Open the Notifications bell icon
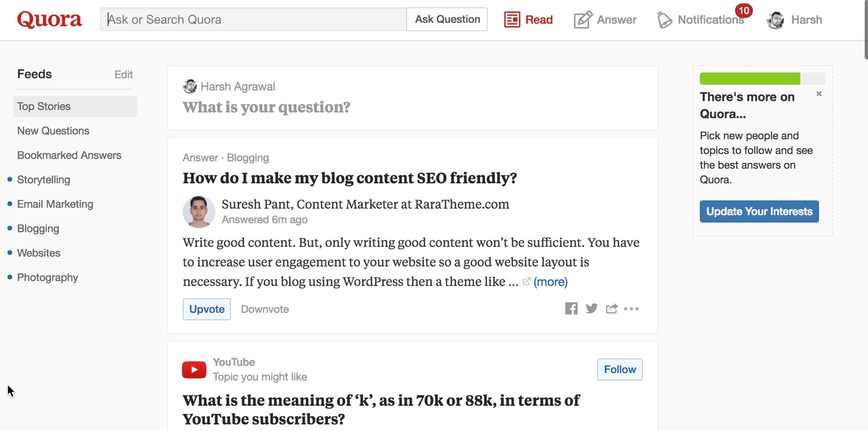Screen dimensions: 868x431 pyautogui.click(x=665, y=20)
